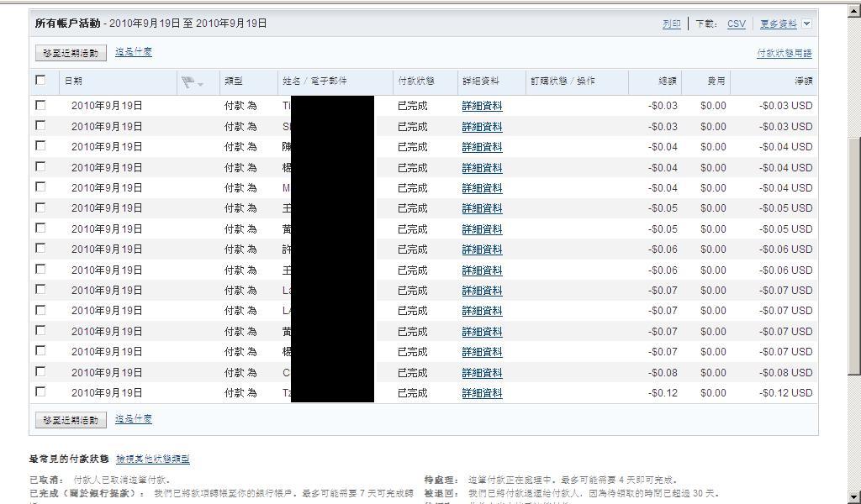Image resolution: width=861 pixels, height=504 pixels.
Task: Select the checkbox for the S -$0.03 row
Action: point(40,126)
